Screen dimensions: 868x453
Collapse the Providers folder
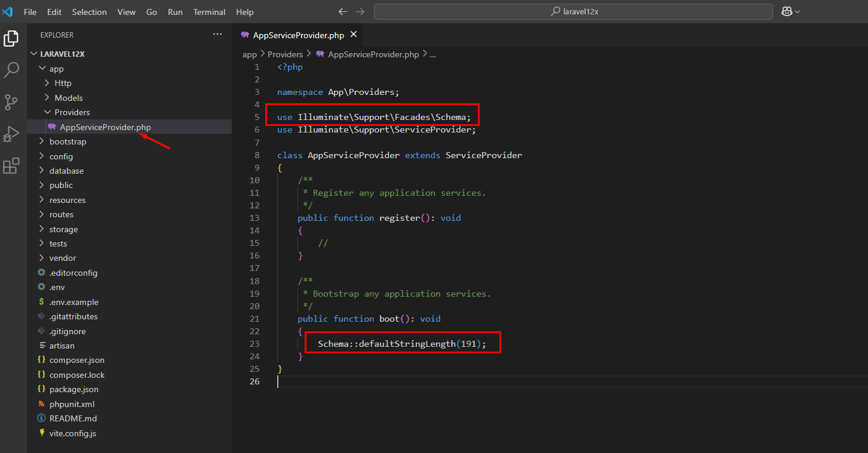pos(72,112)
